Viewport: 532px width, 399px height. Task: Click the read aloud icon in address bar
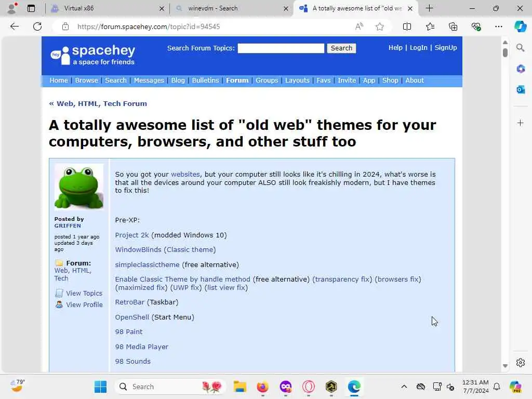pos(359,26)
